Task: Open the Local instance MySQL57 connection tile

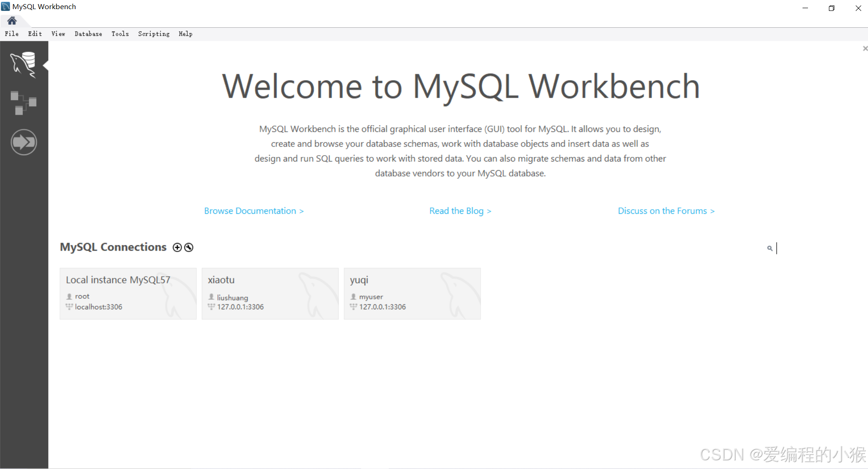Action: coord(128,293)
